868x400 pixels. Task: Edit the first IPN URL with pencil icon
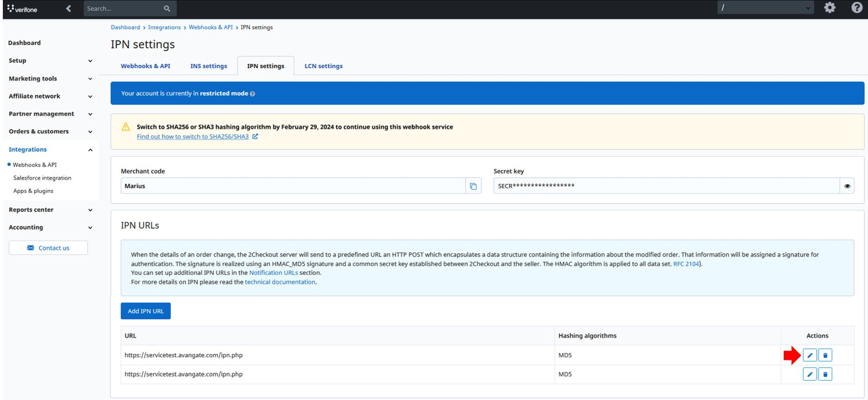[x=810, y=355]
